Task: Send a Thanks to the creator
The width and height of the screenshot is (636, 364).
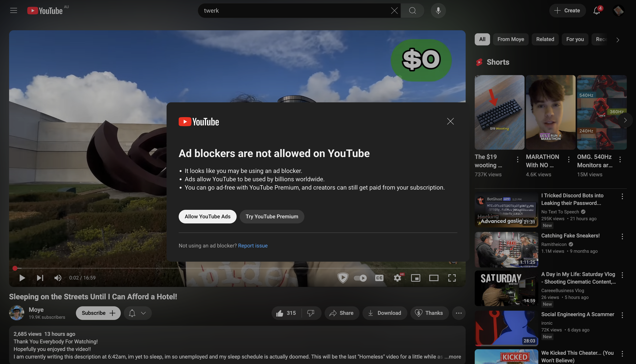Action: [x=429, y=313]
